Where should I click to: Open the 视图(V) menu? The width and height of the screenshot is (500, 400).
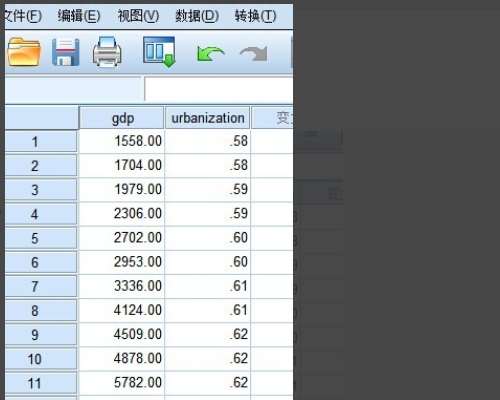138,16
